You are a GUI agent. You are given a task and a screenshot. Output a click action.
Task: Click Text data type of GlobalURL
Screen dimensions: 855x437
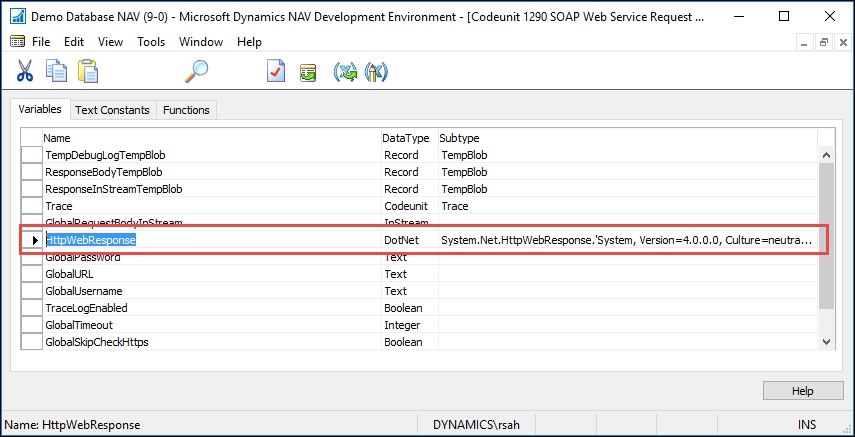pos(410,274)
